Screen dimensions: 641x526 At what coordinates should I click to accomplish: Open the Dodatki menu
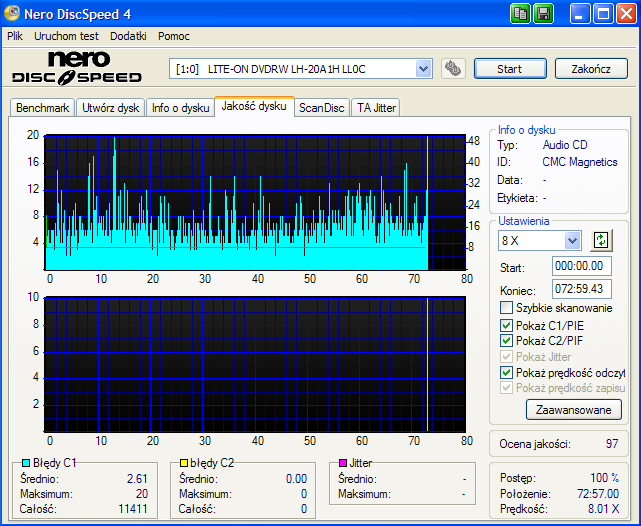[x=128, y=36]
